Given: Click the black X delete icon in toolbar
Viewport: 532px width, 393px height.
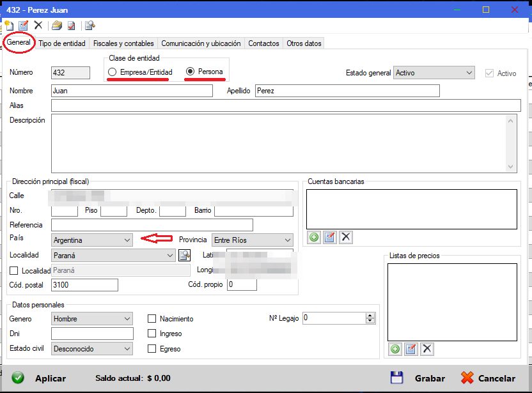Looking at the screenshot, I should (38, 25).
